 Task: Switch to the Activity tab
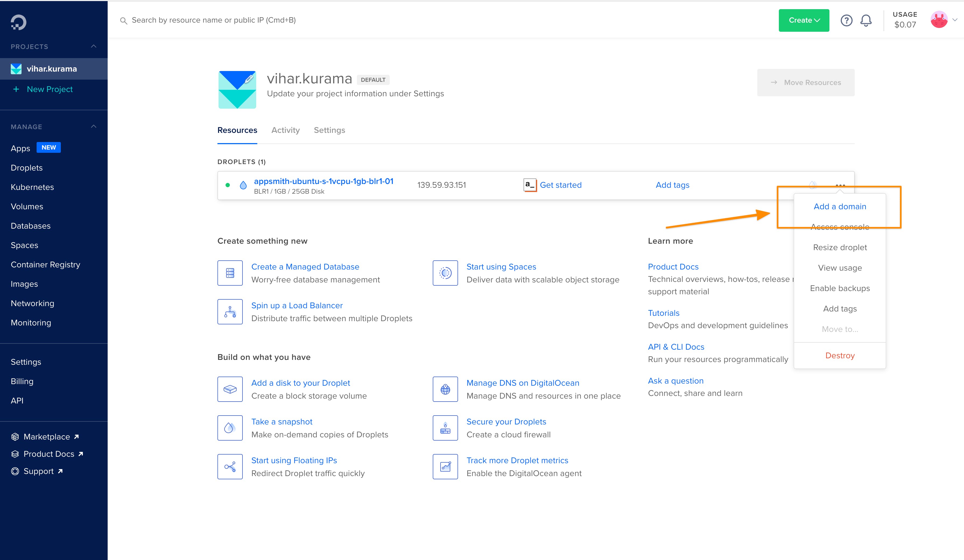coord(285,130)
